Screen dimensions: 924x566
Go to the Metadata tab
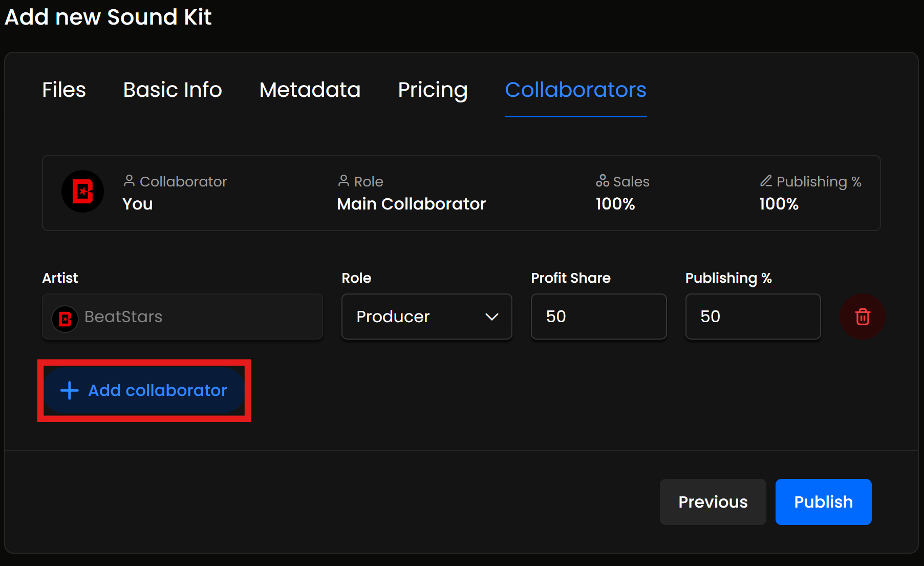click(x=310, y=90)
